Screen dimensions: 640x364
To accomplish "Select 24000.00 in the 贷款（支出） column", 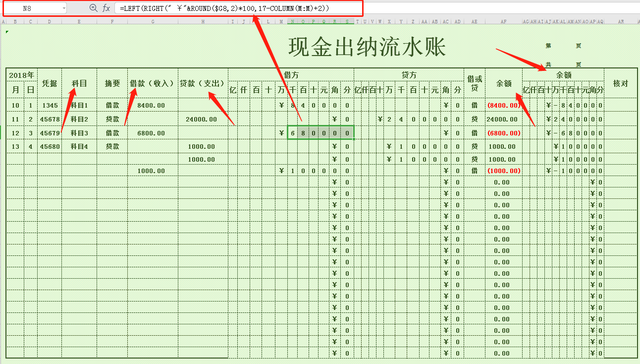I will (x=203, y=119).
